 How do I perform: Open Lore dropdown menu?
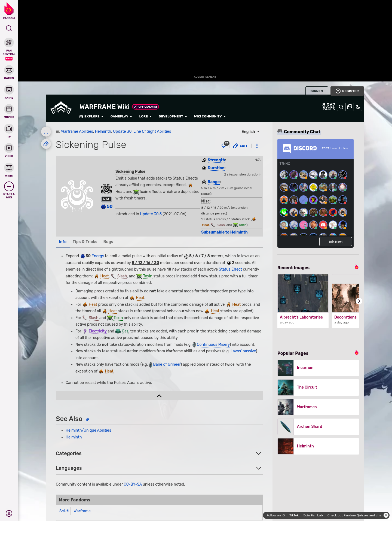click(x=145, y=116)
